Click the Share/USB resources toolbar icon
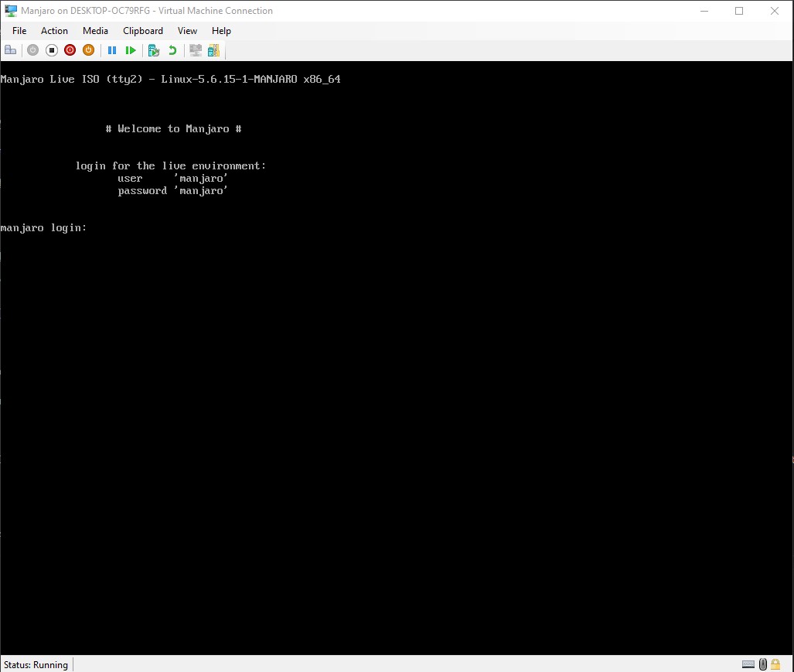This screenshot has width=794, height=672. [x=213, y=50]
